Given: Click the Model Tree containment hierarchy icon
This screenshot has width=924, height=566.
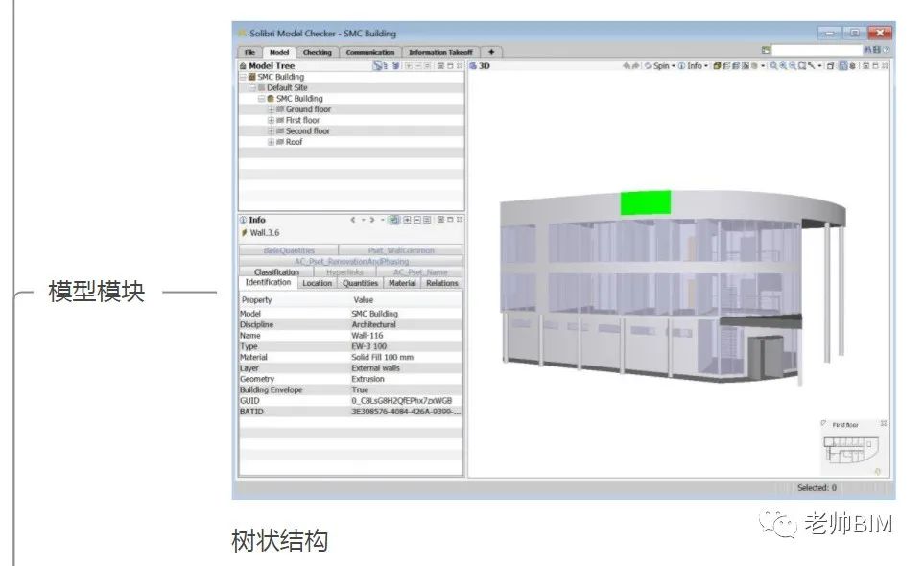Looking at the screenshot, I should (x=378, y=66).
